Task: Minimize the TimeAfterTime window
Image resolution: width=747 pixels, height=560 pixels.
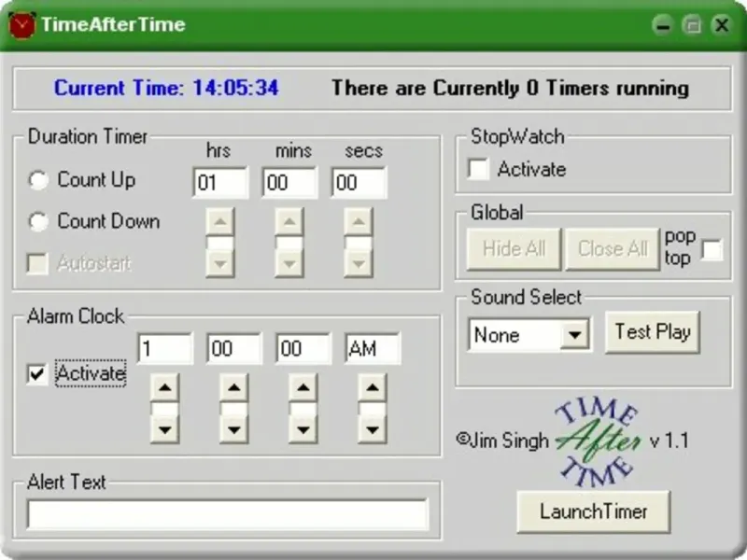Action: [x=663, y=25]
